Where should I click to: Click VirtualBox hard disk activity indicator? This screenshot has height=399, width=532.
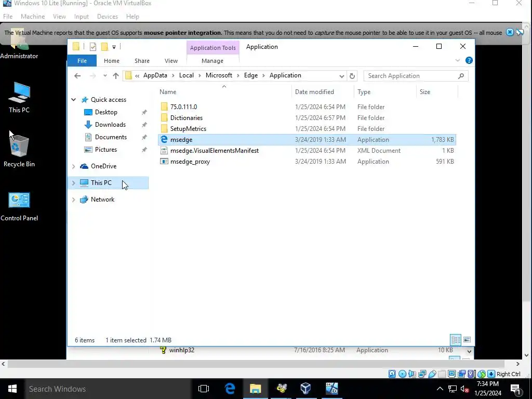coord(392,374)
